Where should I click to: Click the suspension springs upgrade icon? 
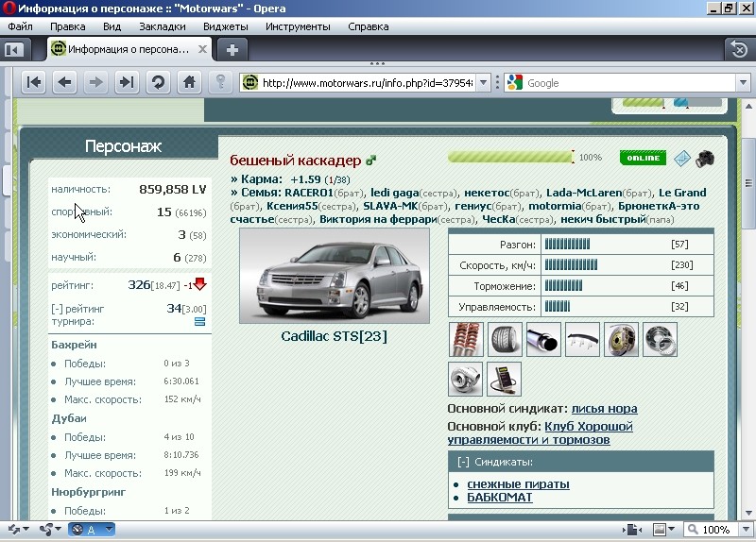466,340
